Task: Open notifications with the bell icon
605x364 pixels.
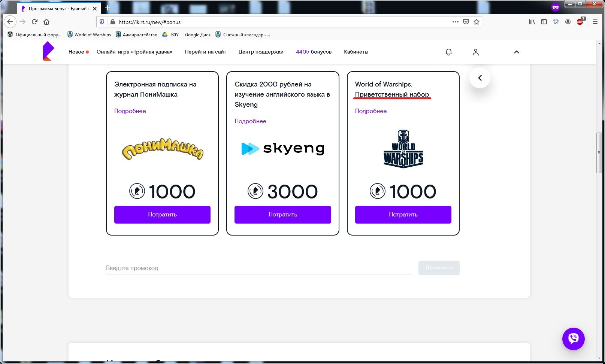Action: point(449,52)
